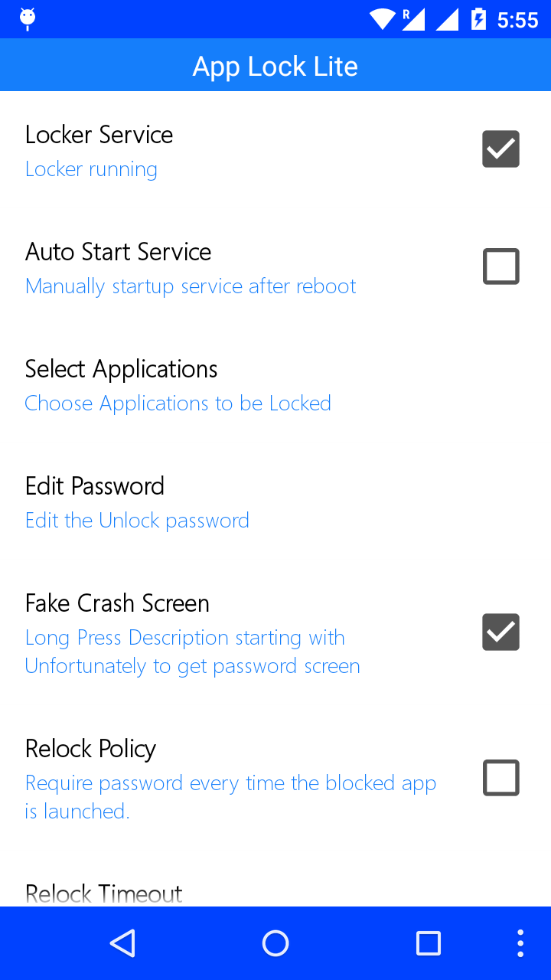This screenshot has width=551, height=980.
Task: Tap the Android debug notification icon
Action: pyautogui.click(x=28, y=18)
